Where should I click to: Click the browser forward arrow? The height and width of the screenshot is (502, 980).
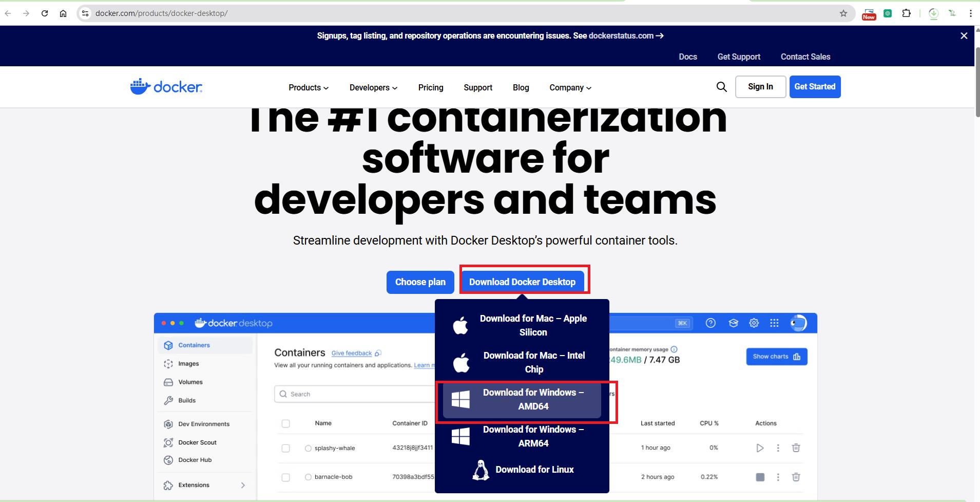(x=26, y=13)
